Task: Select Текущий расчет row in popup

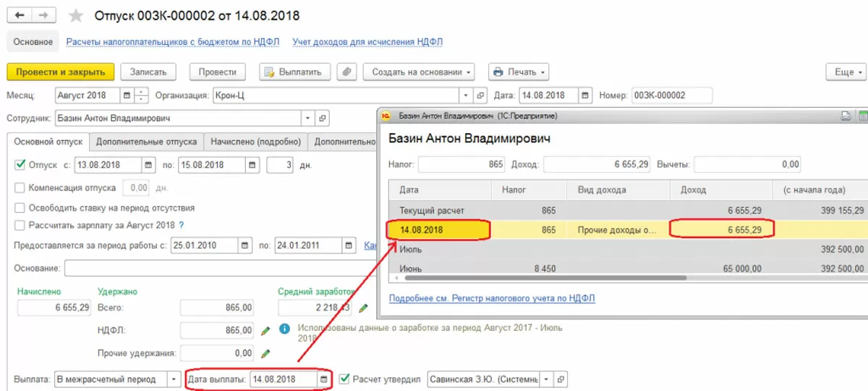Action: pyautogui.click(x=628, y=211)
